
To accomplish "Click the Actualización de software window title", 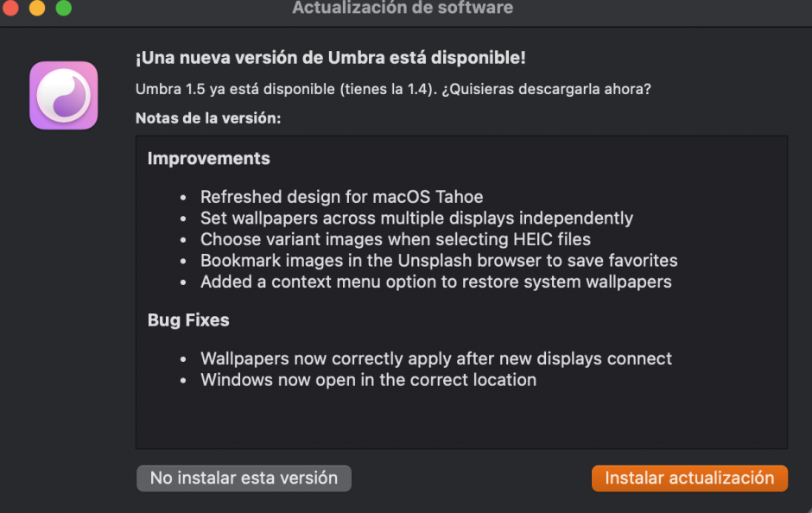I will click(403, 9).
